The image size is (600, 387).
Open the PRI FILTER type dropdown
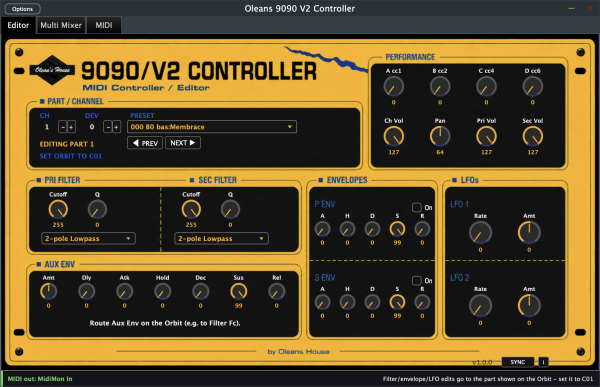(x=88, y=238)
